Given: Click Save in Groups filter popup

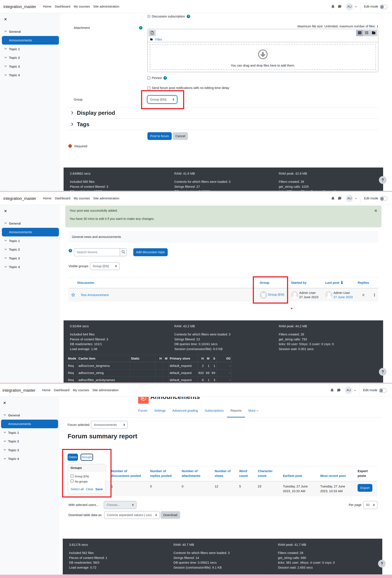Looking at the screenshot, I should (x=99, y=489).
